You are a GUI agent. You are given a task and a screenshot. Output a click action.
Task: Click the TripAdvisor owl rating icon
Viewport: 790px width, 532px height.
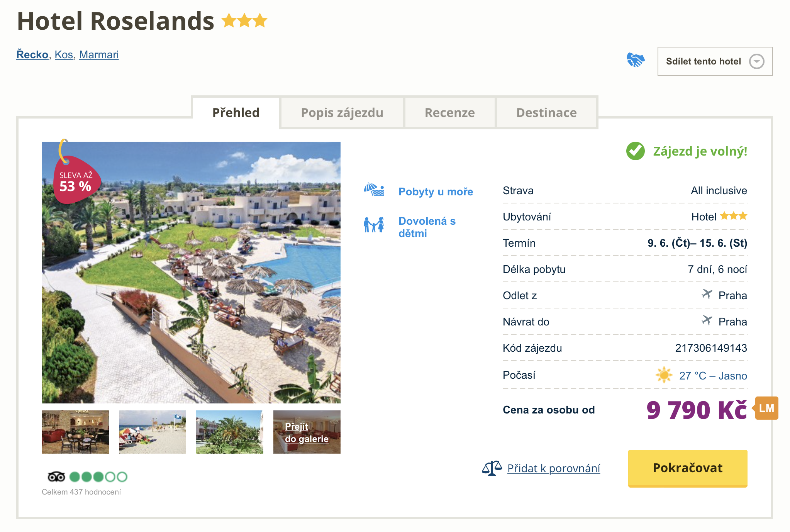point(56,477)
